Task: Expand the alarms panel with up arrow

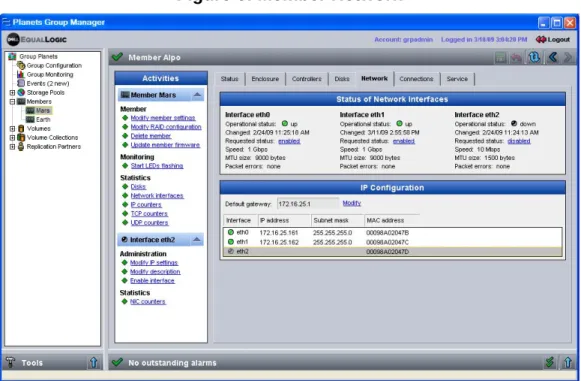Action: (568, 362)
